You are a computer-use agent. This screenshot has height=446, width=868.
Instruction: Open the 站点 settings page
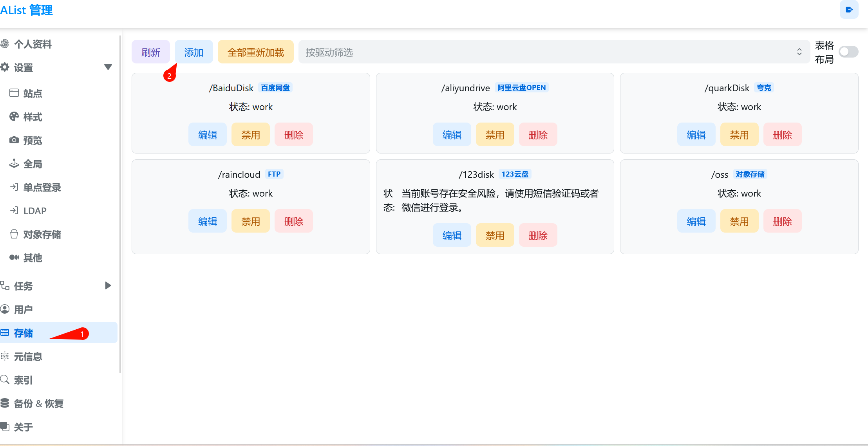point(33,94)
